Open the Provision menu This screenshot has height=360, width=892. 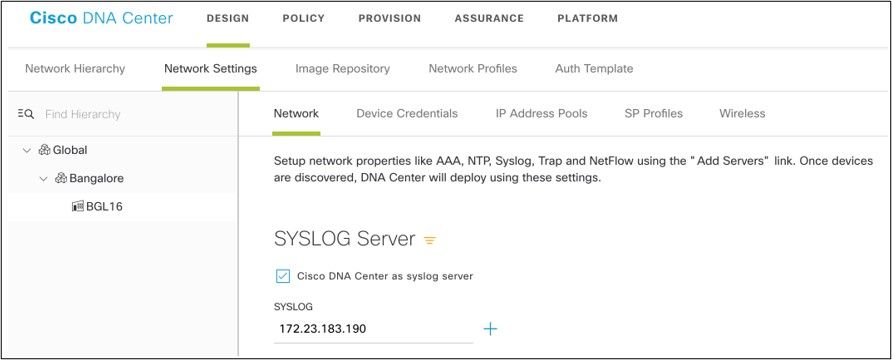coord(390,18)
